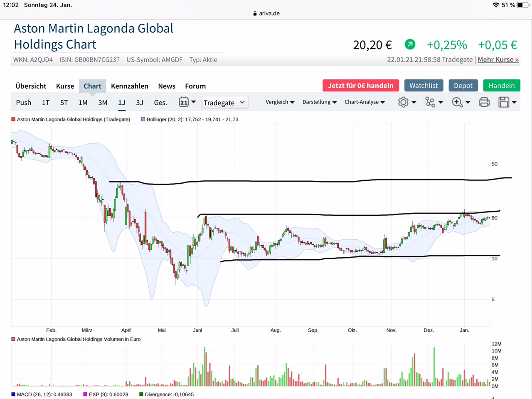The image size is (532, 399).
Task: Click the April label on the time axis
Action: pyautogui.click(x=126, y=330)
